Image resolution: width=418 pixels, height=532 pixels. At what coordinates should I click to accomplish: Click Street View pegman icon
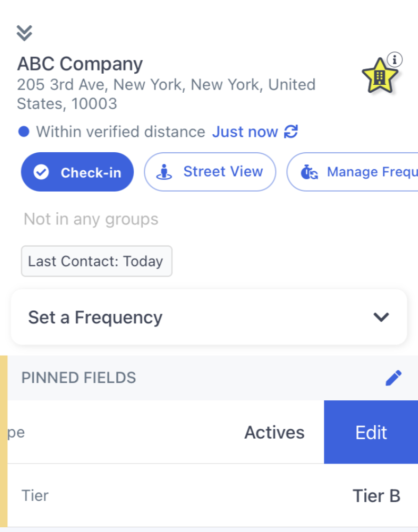[x=164, y=172]
